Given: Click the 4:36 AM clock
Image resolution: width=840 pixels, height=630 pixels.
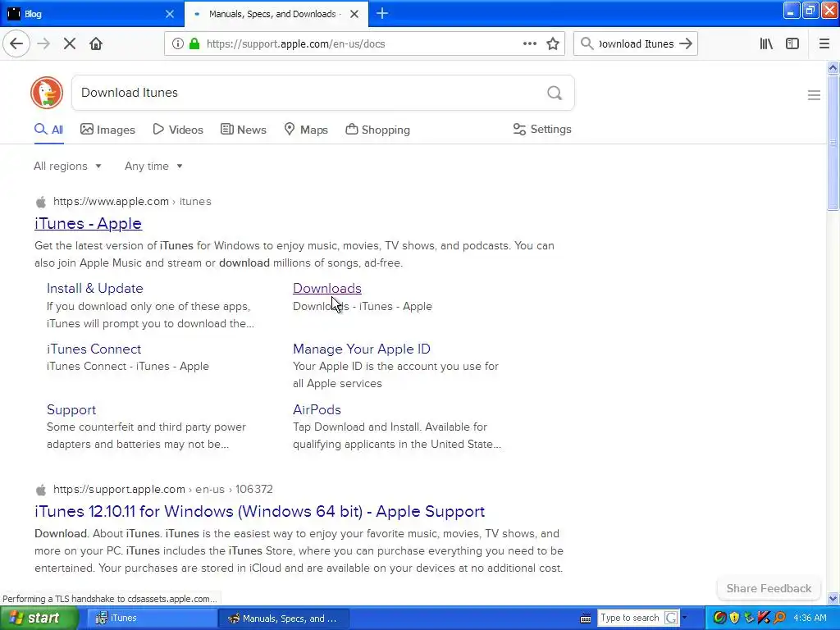Looking at the screenshot, I should [x=810, y=618].
